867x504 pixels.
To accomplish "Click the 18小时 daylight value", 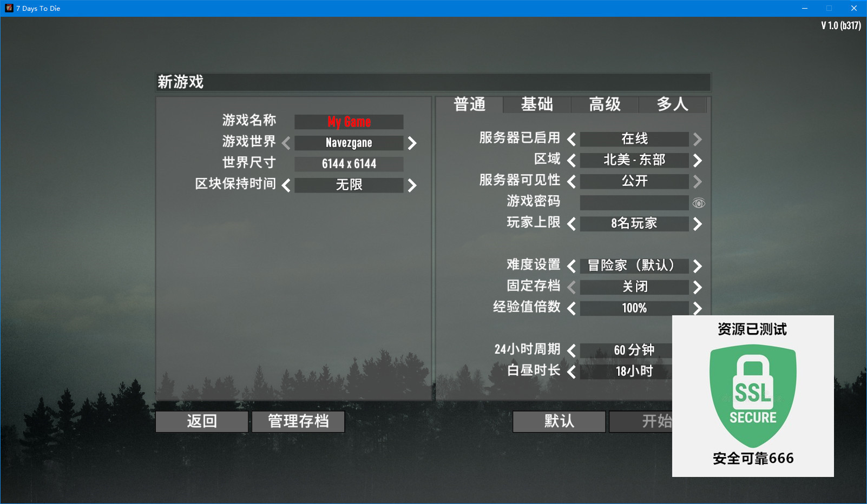I will tap(626, 372).
